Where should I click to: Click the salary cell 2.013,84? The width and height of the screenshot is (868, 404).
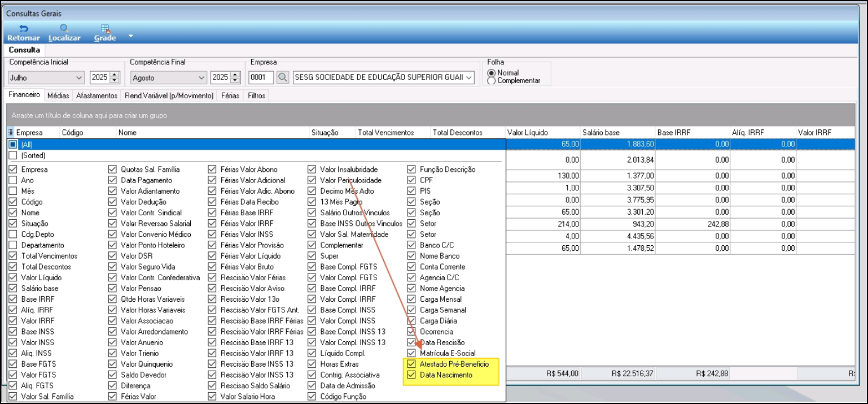617,160
